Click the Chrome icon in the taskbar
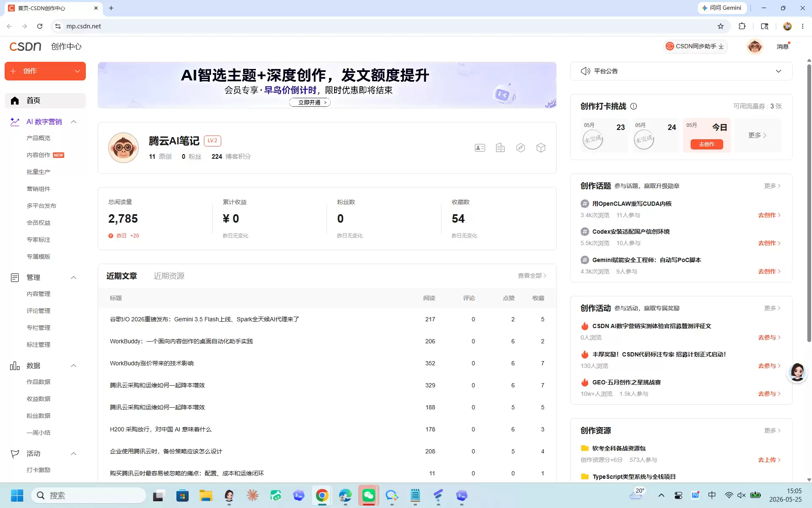812x508 pixels. (322, 495)
